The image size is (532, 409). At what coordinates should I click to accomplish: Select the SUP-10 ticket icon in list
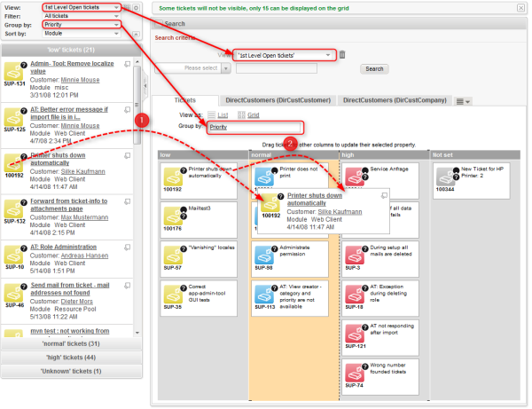click(x=13, y=255)
